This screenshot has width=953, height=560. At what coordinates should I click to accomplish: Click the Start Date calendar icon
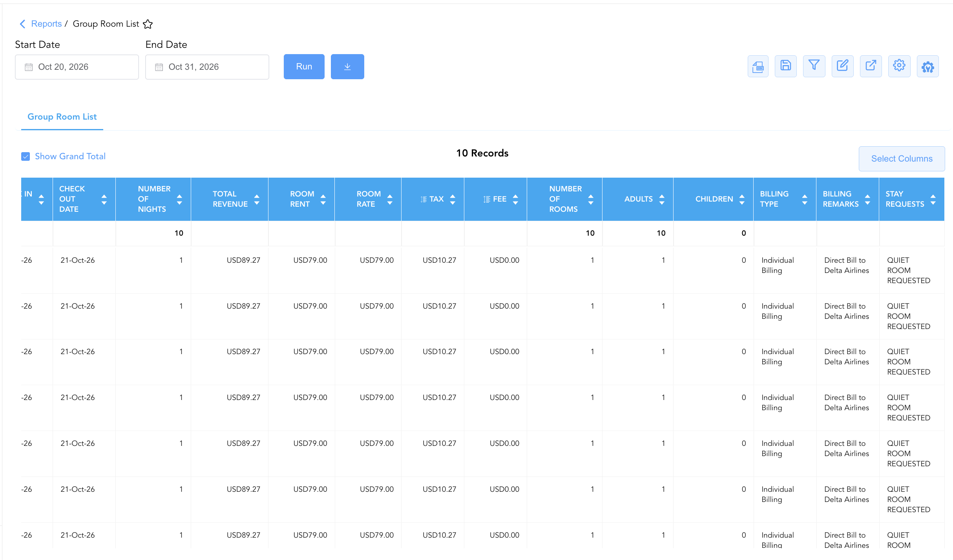tap(29, 67)
